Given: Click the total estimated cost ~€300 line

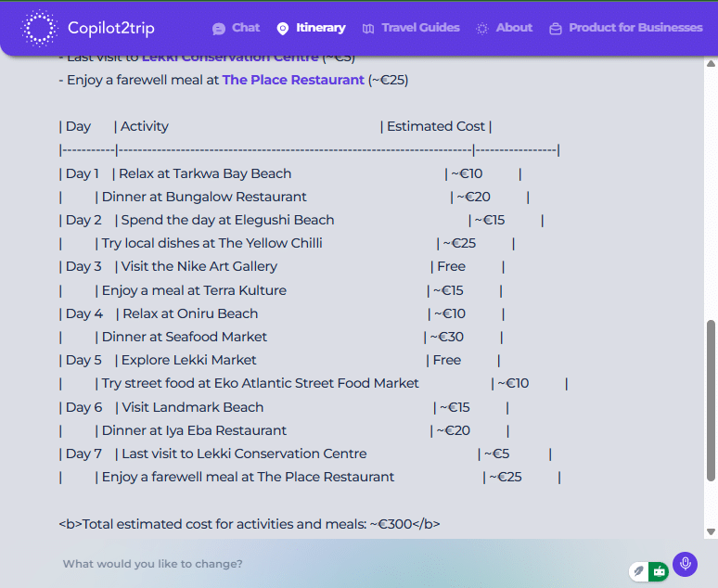Looking at the screenshot, I should [x=250, y=524].
